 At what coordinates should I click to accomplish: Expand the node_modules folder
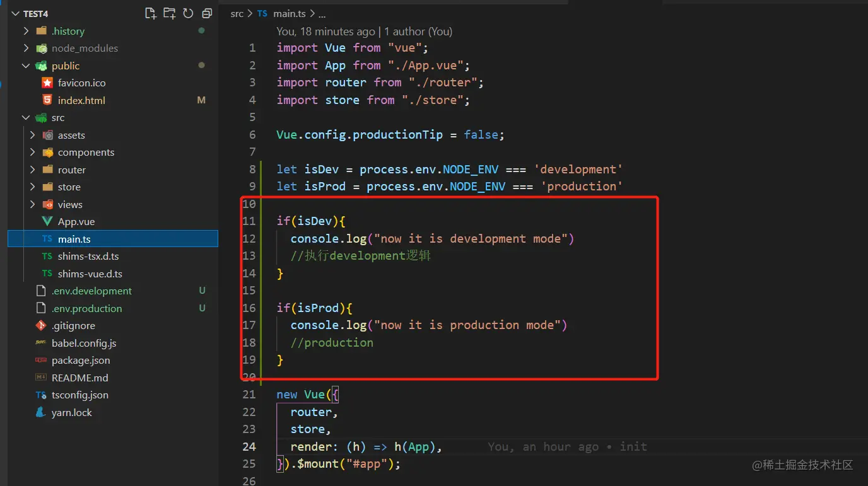coord(26,48)
